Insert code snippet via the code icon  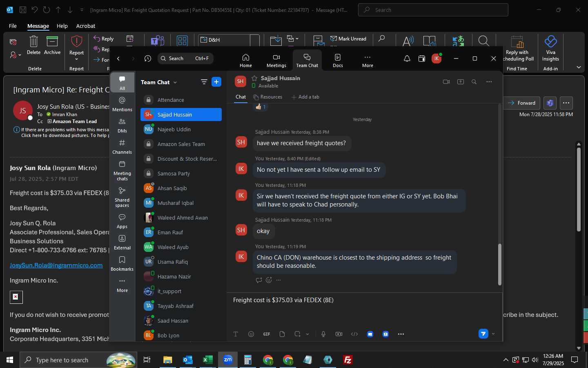pyautogui.click(x=354, y=334)
